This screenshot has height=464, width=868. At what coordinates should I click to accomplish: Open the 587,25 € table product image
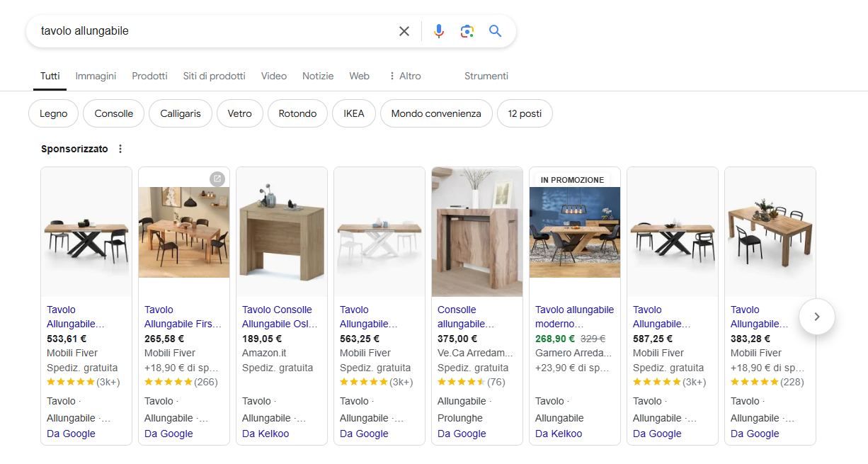pos(673,232)
